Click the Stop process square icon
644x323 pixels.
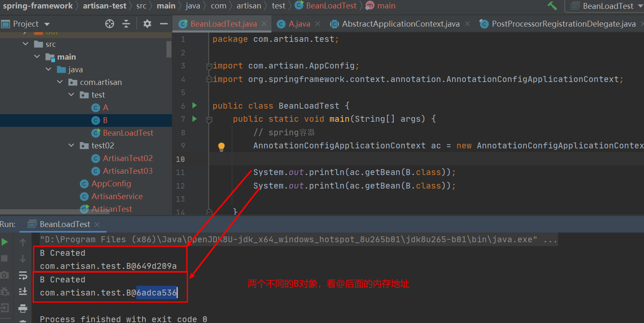tap(5, 258)
